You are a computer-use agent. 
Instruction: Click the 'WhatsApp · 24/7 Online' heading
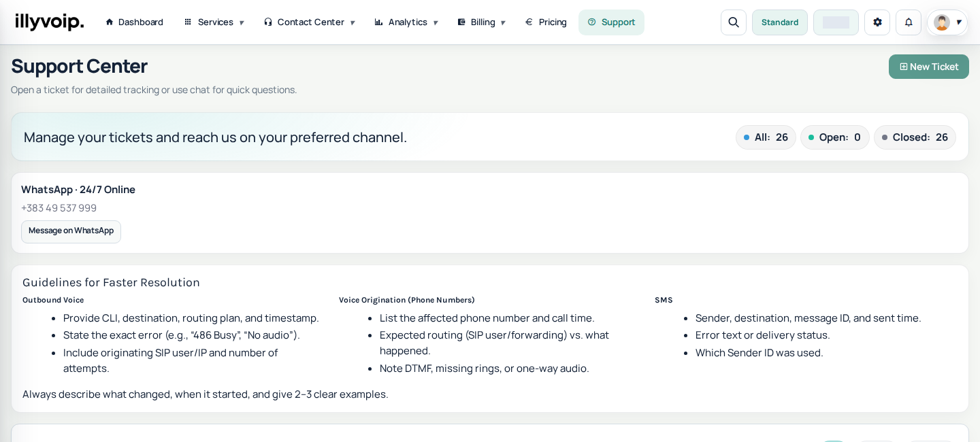pyautogui.click(x=78, y=190)
